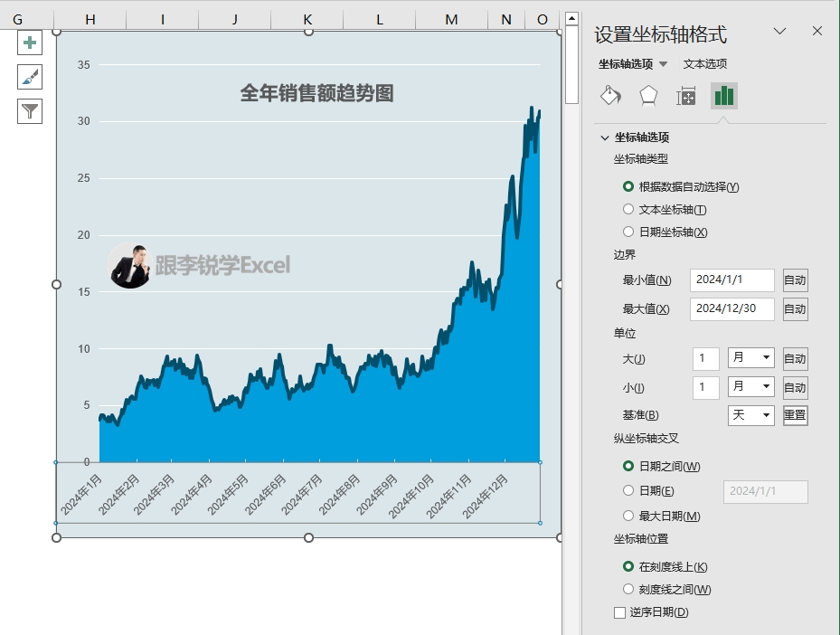The width and height of the screenshot is (840, 635).
Task: Collapse the 坐标轴选项 section
Action: 605,138
